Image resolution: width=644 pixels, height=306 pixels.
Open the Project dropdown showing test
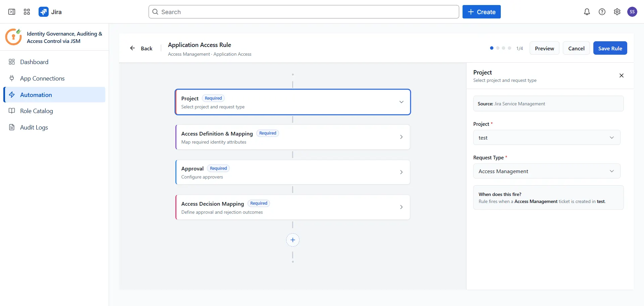click(x=547, y=138)
